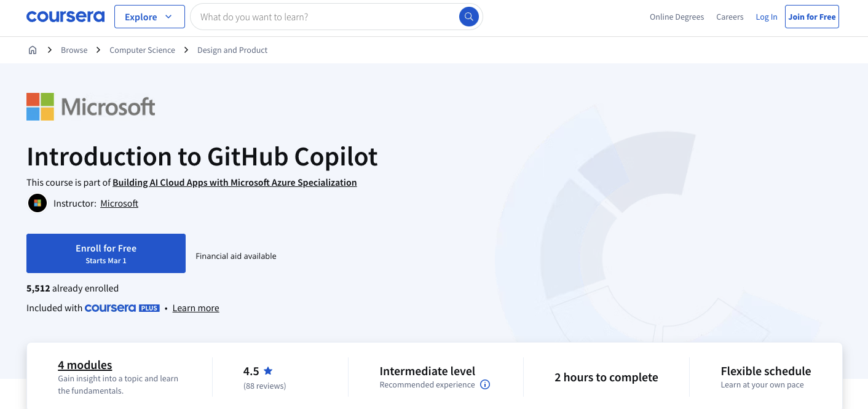Click Learn more about Coursera Plus
Image resolution: width=868 pixels, height=409 pixels.
tap(195, 308)
